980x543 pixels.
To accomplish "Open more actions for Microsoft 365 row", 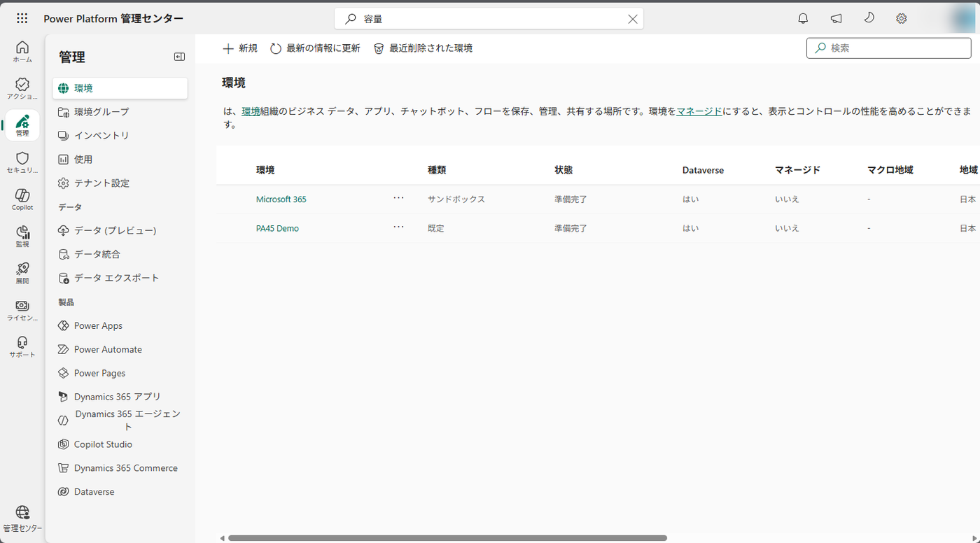I will tap(399, 198).
